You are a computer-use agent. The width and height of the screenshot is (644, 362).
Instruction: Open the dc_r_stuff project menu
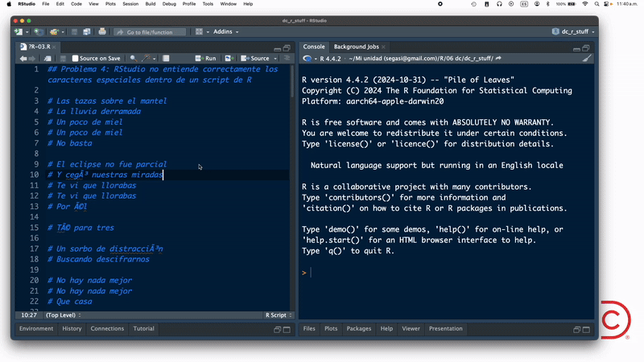pos(573,31)
